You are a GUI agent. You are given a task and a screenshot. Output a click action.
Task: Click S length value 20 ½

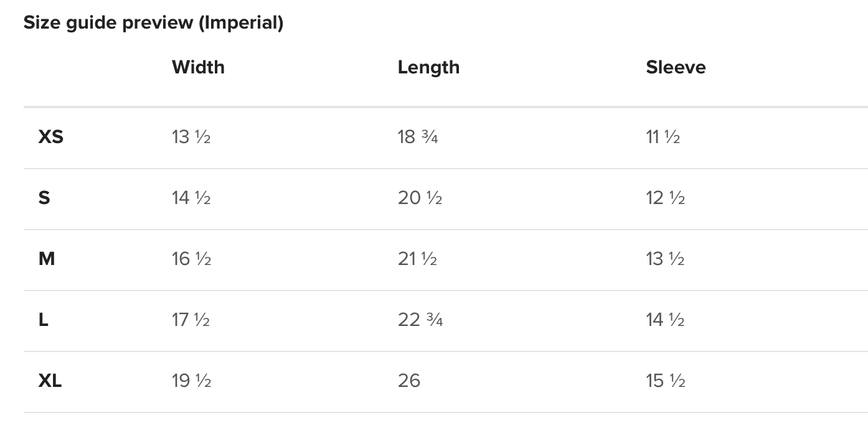click(x=420, y=198)
